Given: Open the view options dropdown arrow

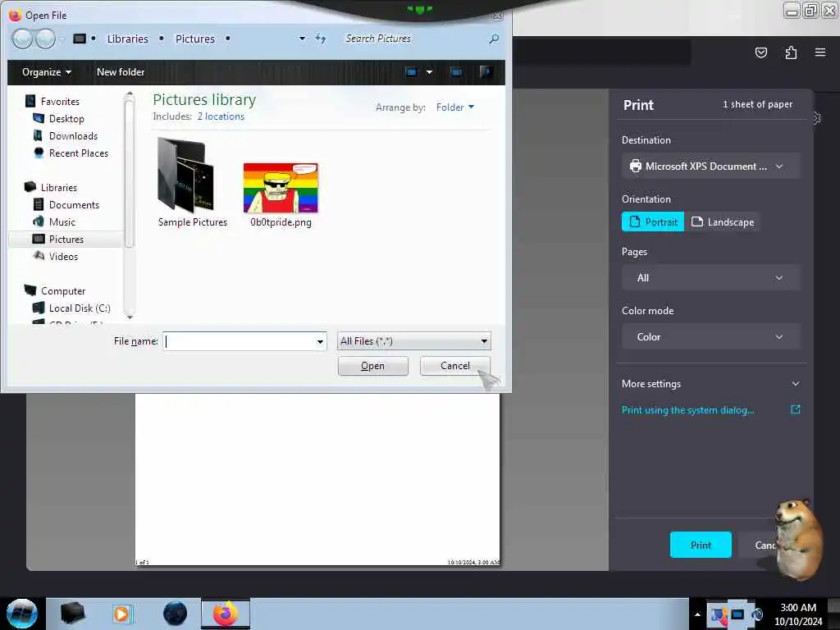Looking at the screenshot, I should coord(429,72).
